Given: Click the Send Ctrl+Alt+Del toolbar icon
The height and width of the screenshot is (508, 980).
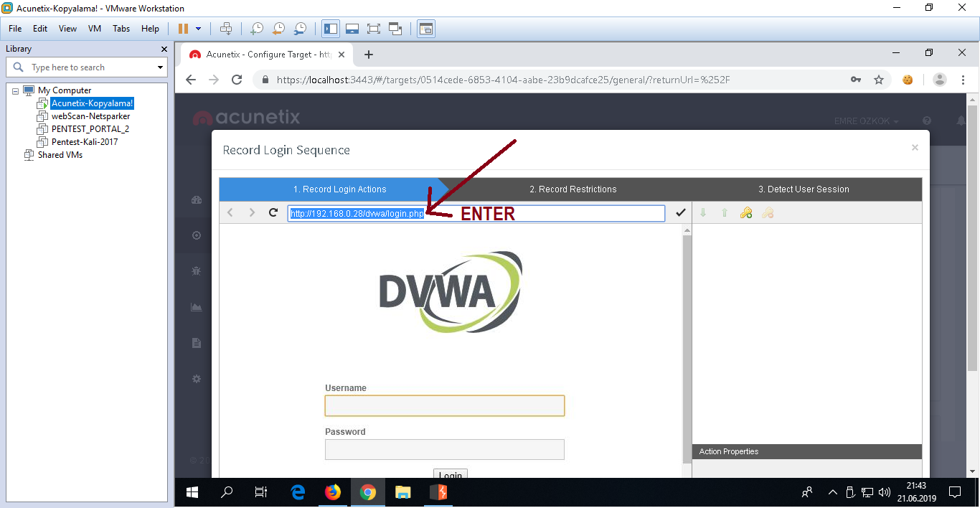Looking at the screenshot, I should point(226,29).
